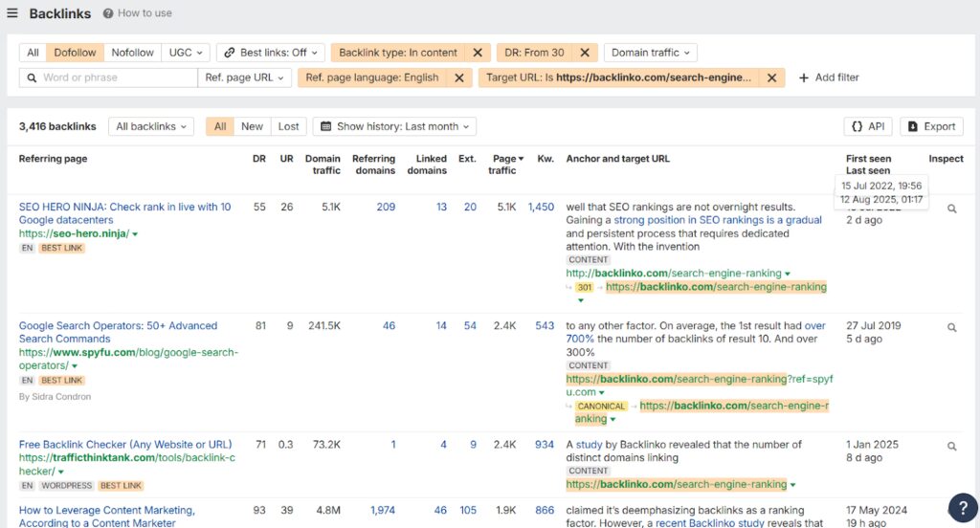Remove the Ref. page language: English filter
Image resolution: width=980 pixels, height=528 pixels.
pyautogui.click(x=458, y=77)
